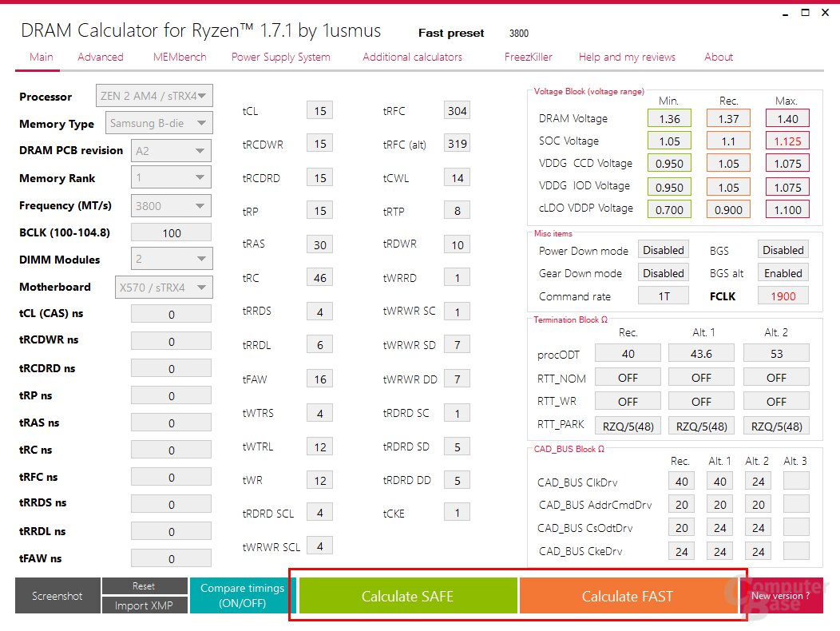Click the tRFC value 304
The image size is (840, 631).
(x=457, y=110)
